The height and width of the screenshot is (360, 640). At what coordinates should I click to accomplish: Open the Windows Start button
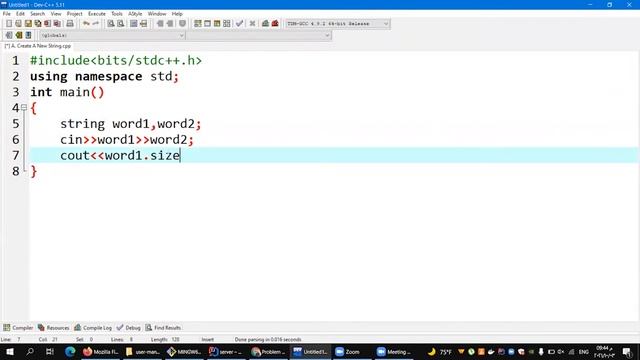tap(9, 351)
